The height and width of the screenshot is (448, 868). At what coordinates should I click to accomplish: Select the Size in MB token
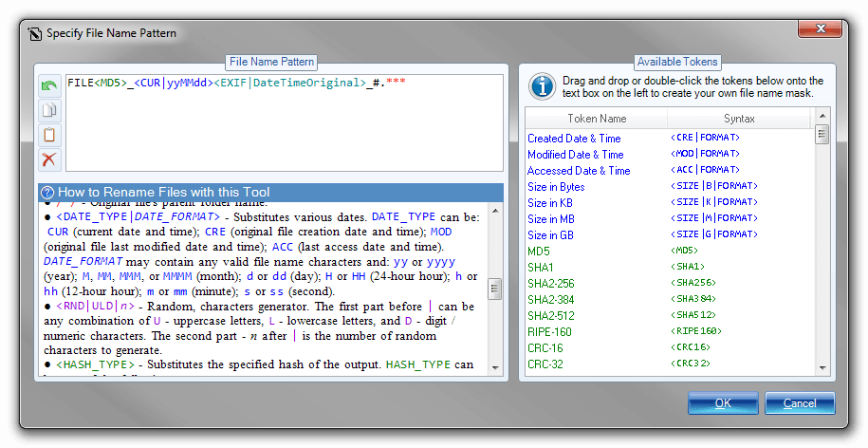tap(556, 218)
